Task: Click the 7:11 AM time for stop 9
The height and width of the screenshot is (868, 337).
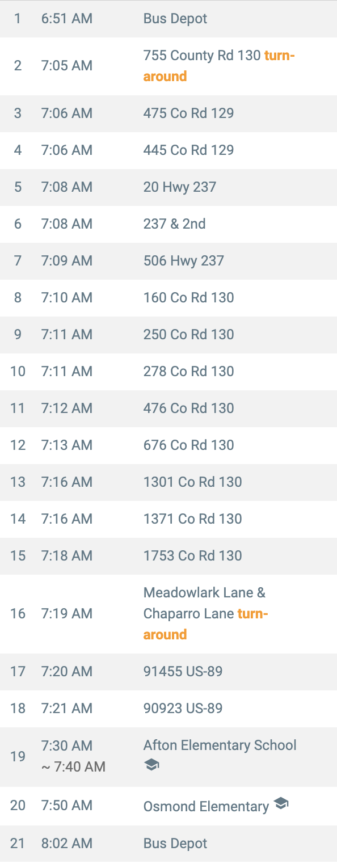Action: point(67,334)
